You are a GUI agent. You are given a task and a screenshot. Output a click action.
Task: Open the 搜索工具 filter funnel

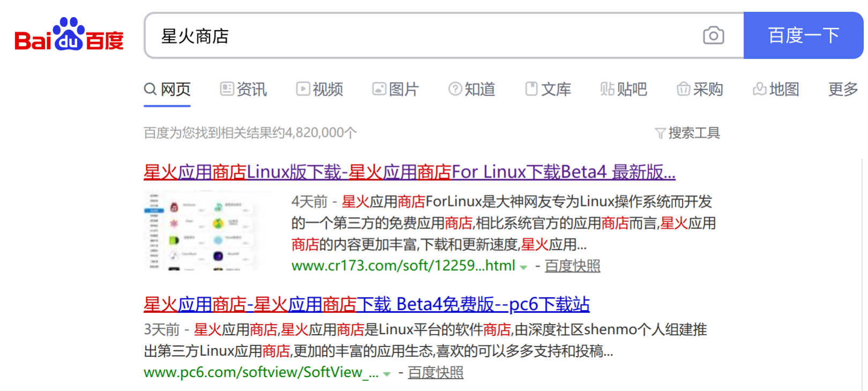pyautogui.click(x=660, y=133)
